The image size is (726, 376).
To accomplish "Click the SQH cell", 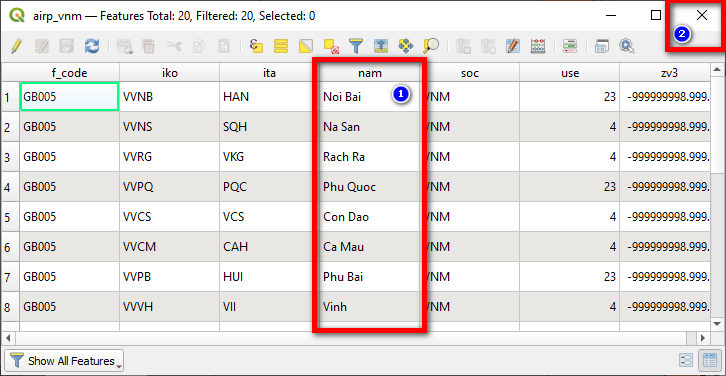I will coord(269,127).
